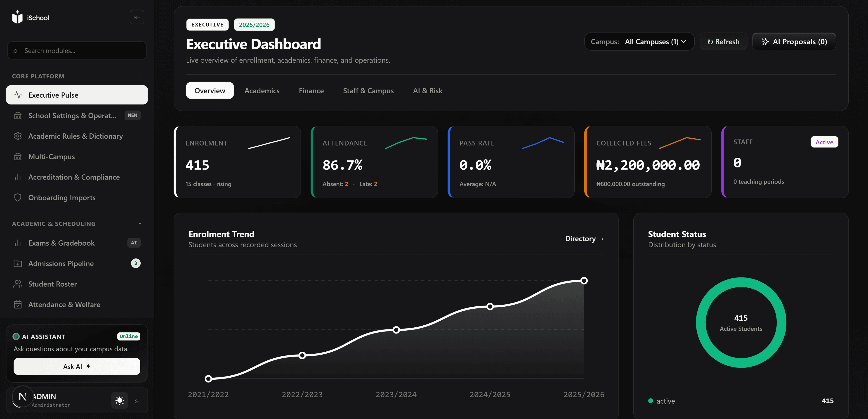Click the Attendance green sparkline

tap(406, 143)
